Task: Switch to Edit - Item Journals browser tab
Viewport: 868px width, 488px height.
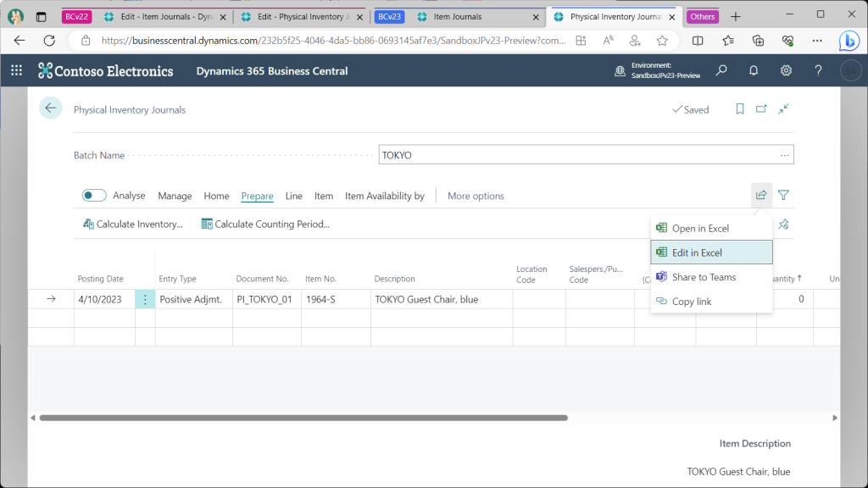Action: coord(165,17)
